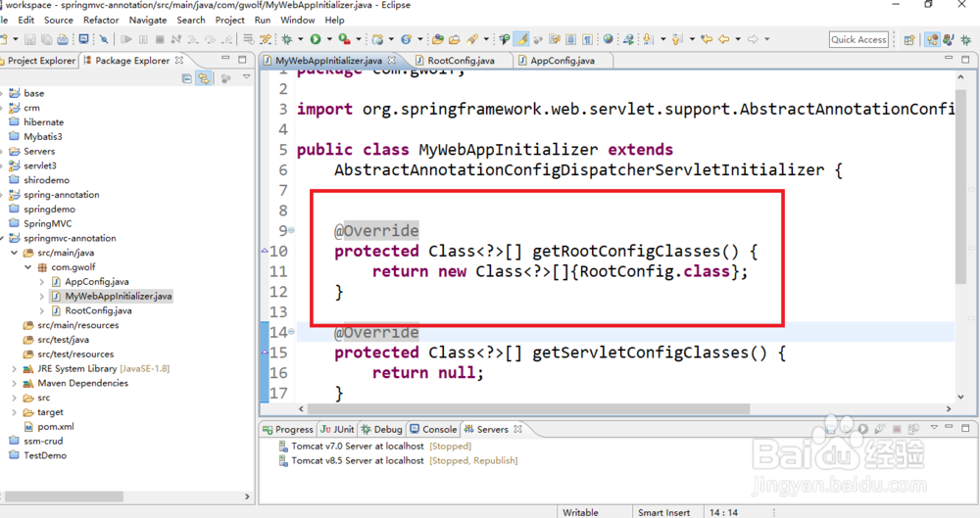Open Back navigation history dropdown
Image resolution: width=980 pixels, height=518 pixels.
point(738,39)
